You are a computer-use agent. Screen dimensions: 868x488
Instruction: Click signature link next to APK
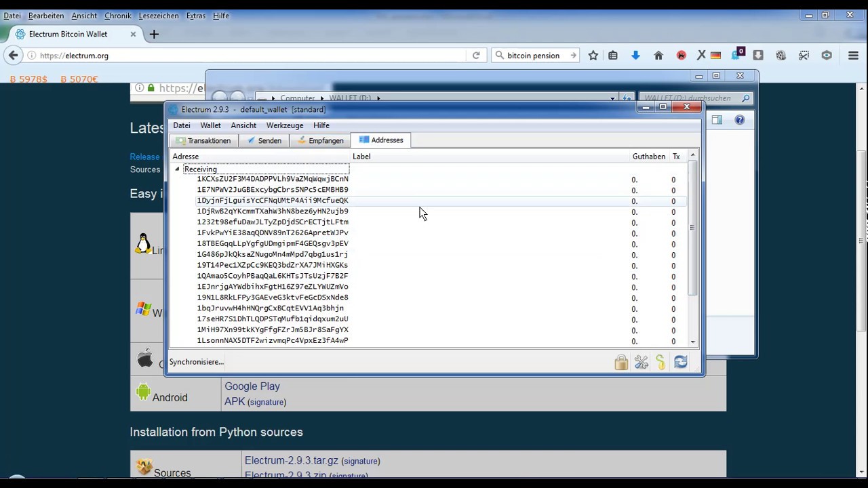pos(267,403)
